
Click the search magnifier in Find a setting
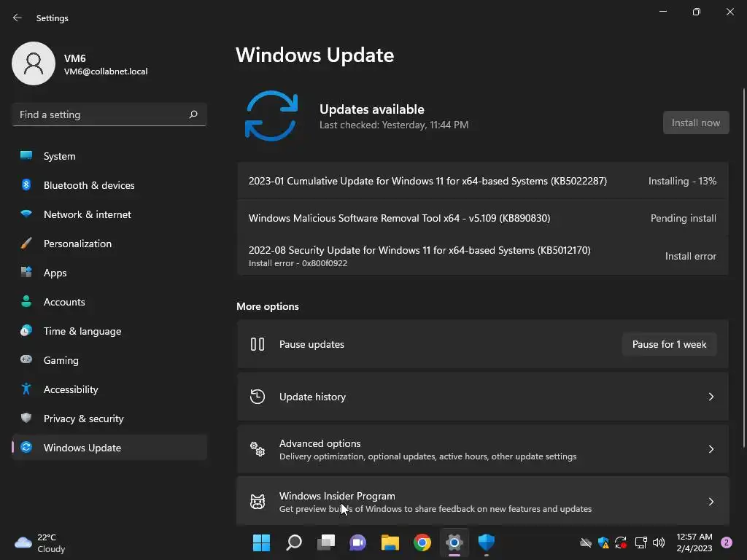click(x=193, y=114)
